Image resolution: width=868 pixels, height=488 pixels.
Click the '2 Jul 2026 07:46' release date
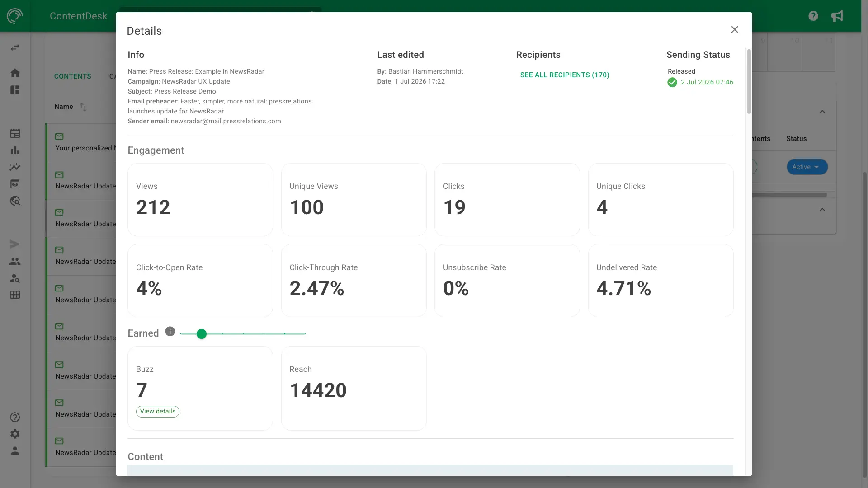(x=707, y=82)
